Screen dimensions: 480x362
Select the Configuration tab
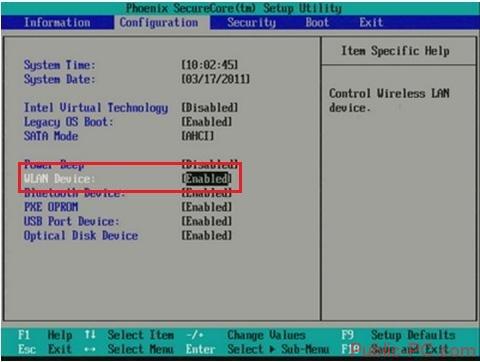click(x=159, y=23)
